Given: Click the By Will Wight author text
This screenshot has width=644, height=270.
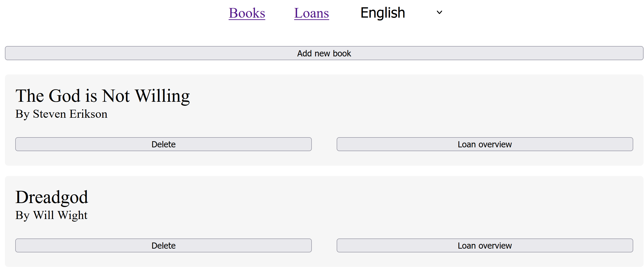Looking at the screenshot, I should pos(51,215).
